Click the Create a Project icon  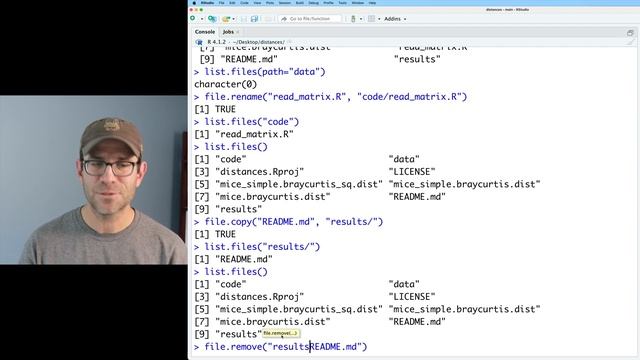212,19
